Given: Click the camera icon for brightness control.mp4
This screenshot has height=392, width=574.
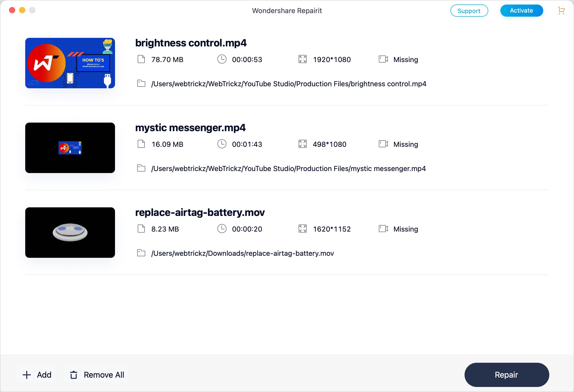Looking at the screenshot, I should pyautogui.click(x=383, y=59).
